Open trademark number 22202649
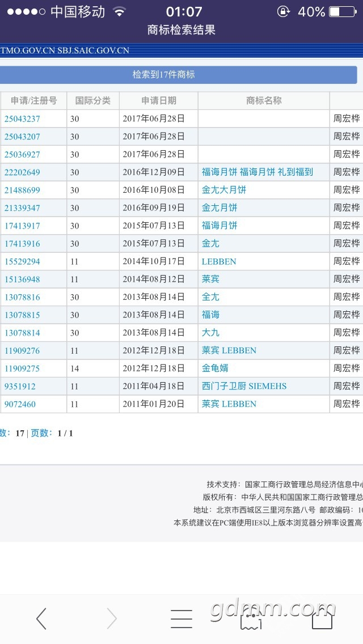 point(22,172)
